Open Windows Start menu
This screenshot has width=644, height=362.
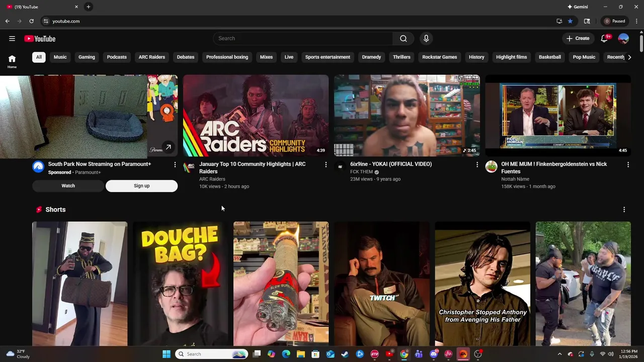(x=167, y=354)
